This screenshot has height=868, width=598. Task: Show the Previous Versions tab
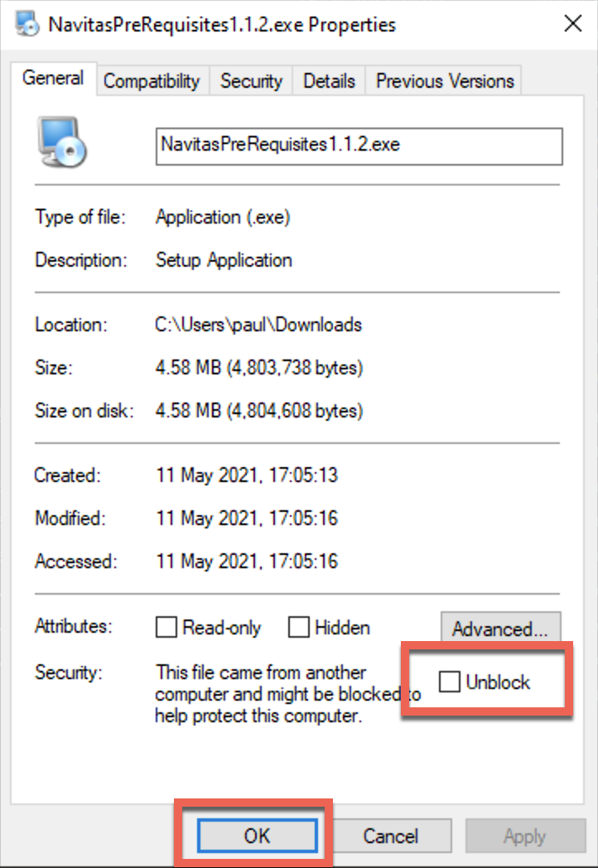[x=445, y=81]
